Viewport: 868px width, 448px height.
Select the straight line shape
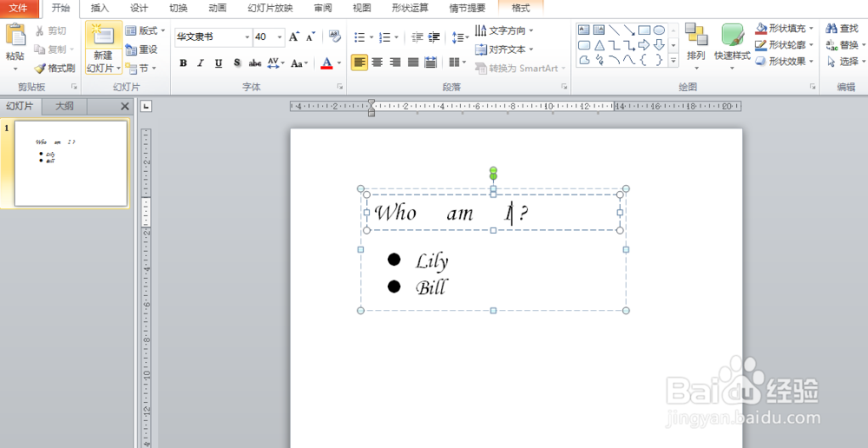click(x=614, y=30)
